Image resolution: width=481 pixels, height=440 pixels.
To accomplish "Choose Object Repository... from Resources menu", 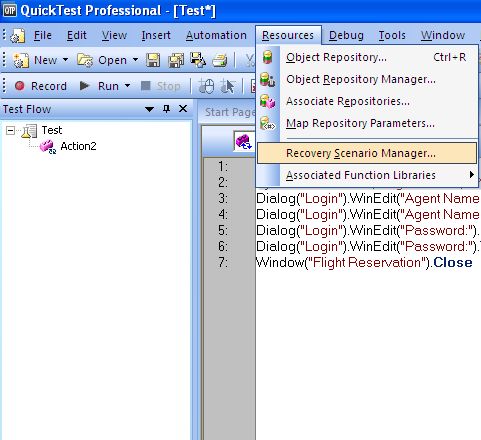I will click(x=367, y=57).
